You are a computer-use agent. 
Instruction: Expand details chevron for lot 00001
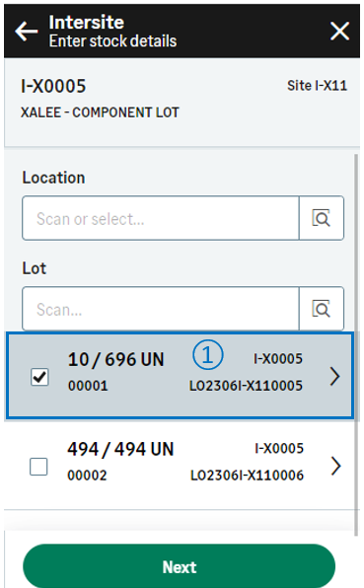click(335, 376)
